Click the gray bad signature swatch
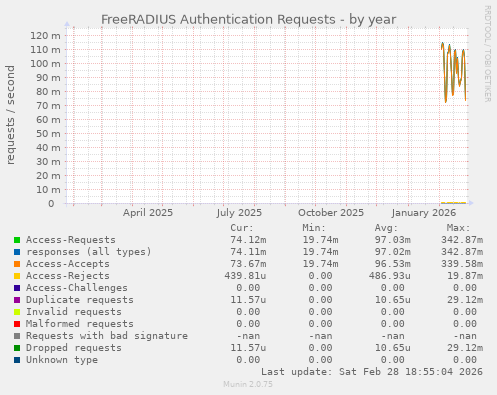The image size is (497, 395). tap(17, 336)
